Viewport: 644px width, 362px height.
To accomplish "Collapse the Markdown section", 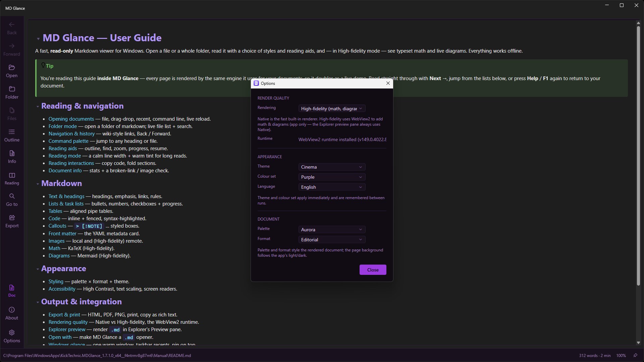I will click(x=38, y=184).
